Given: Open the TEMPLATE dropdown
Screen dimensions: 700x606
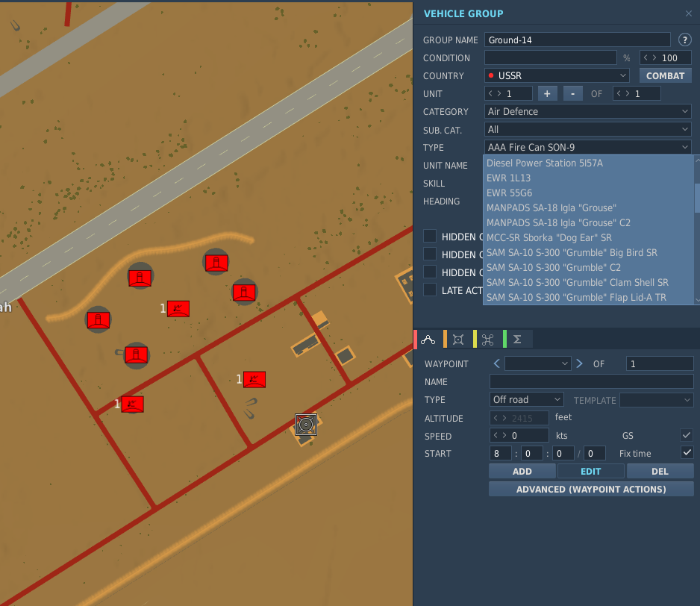Looking at the screenshot, I should 656,400.
